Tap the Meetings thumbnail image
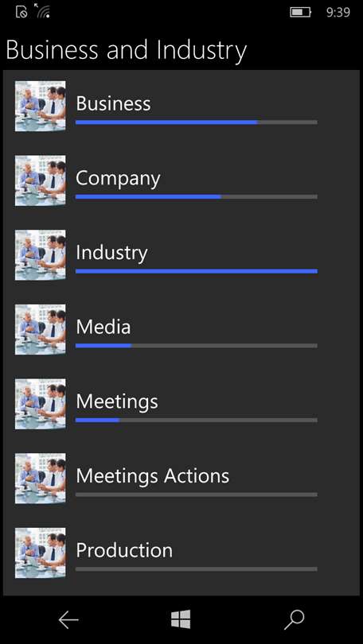The image size is (363, 644). pos(41,404)
